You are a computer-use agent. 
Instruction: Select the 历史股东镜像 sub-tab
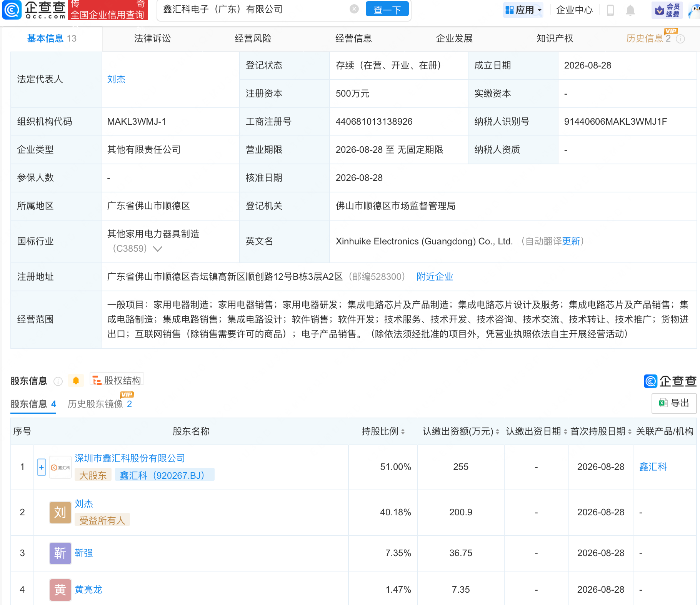tap(100, 404)
